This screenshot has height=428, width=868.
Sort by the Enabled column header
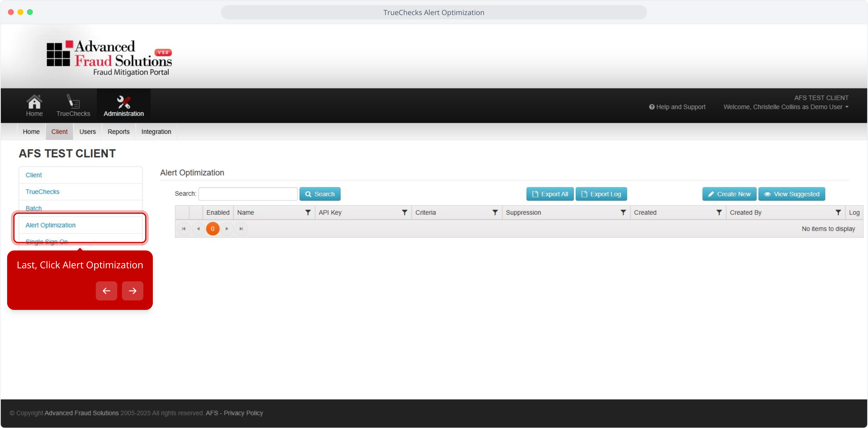tap(218, 212)
